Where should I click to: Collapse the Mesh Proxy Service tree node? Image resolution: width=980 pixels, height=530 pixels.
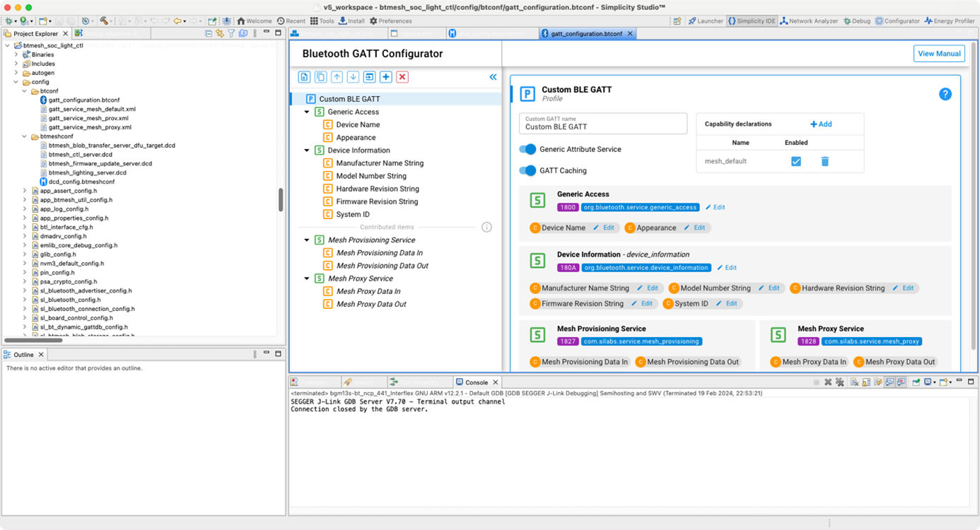pyautogui.click(x=307, y=278)
